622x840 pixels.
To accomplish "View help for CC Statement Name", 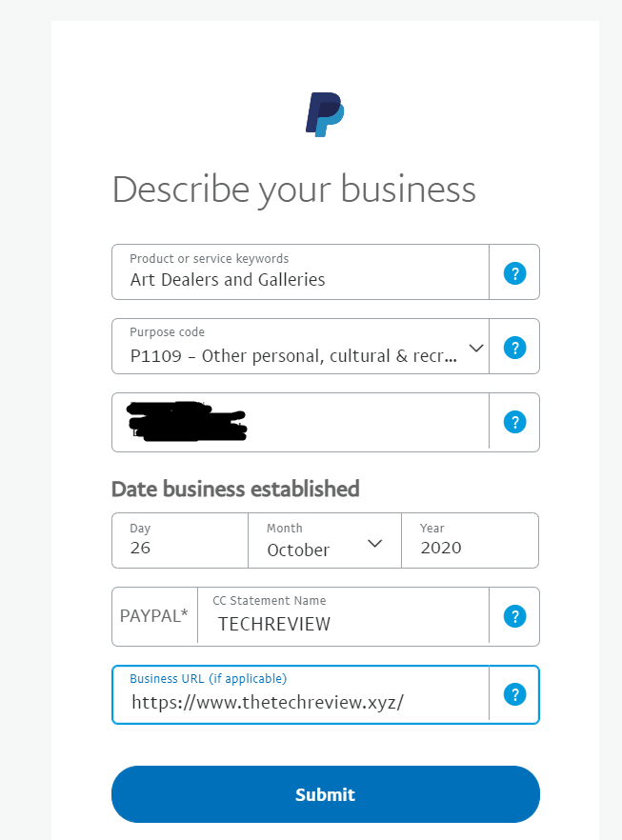I will [x=514, y=616].
